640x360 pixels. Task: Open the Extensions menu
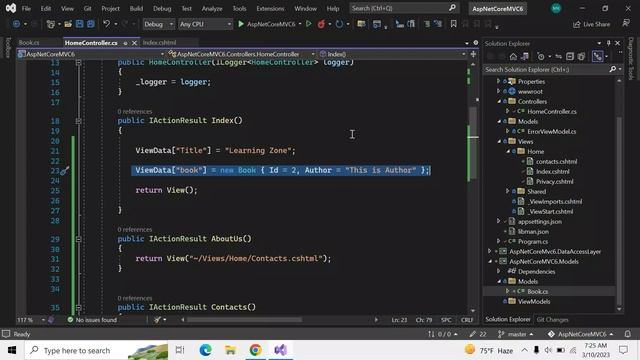[270, 8]
